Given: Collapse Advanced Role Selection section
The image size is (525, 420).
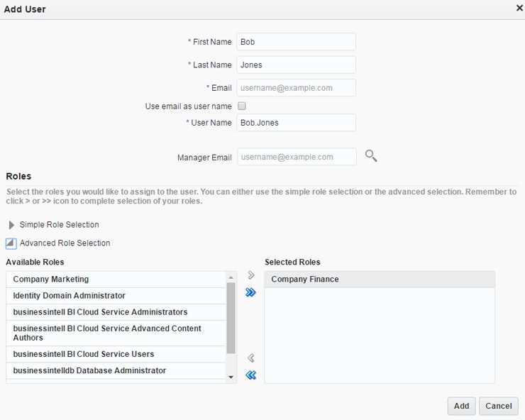Looking at the screenshot, I should 11,243.
